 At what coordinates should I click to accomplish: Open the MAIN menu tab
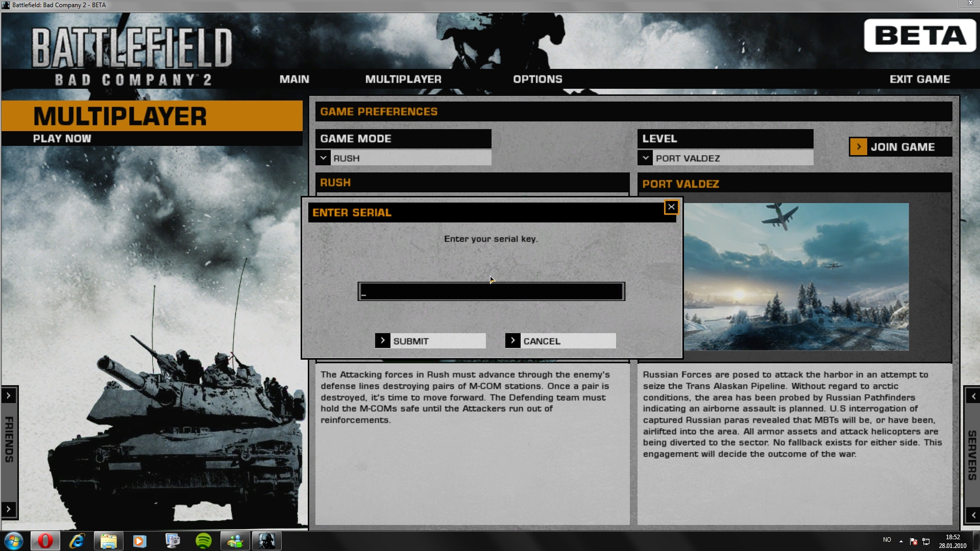point(294,79)
